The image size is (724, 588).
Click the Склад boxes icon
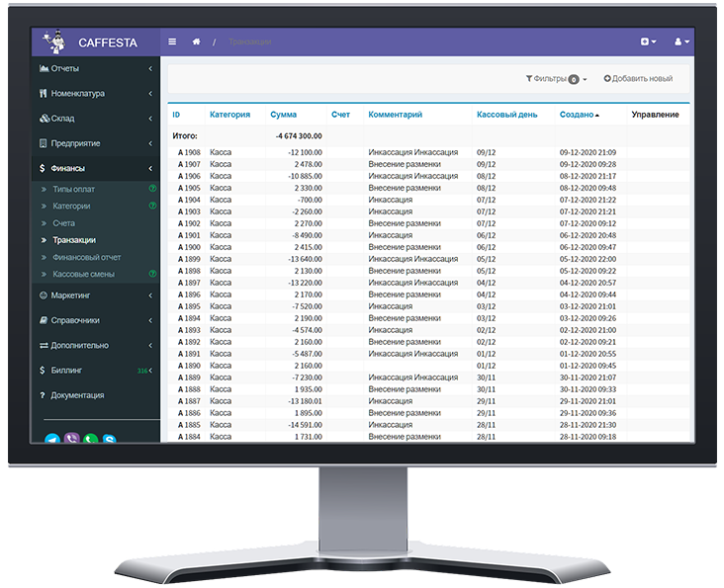45,118
